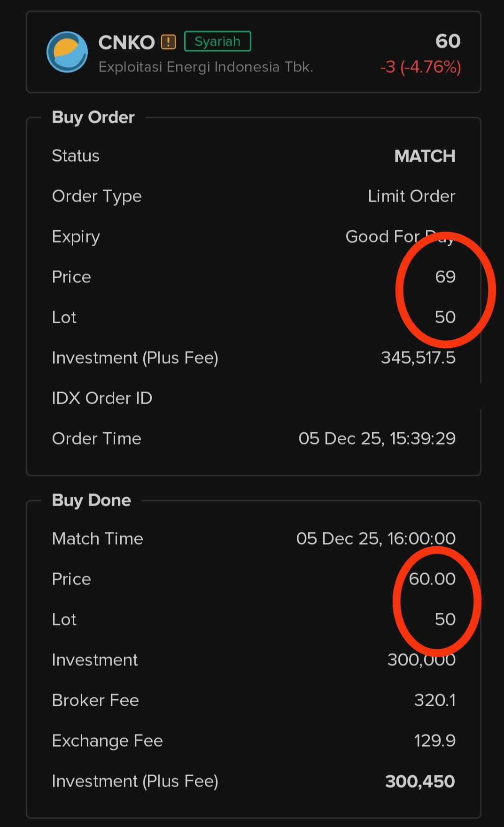Viewport: 504px width, 827px height.
Task: Click the MATCH order status value
Action: click(425, 156)
